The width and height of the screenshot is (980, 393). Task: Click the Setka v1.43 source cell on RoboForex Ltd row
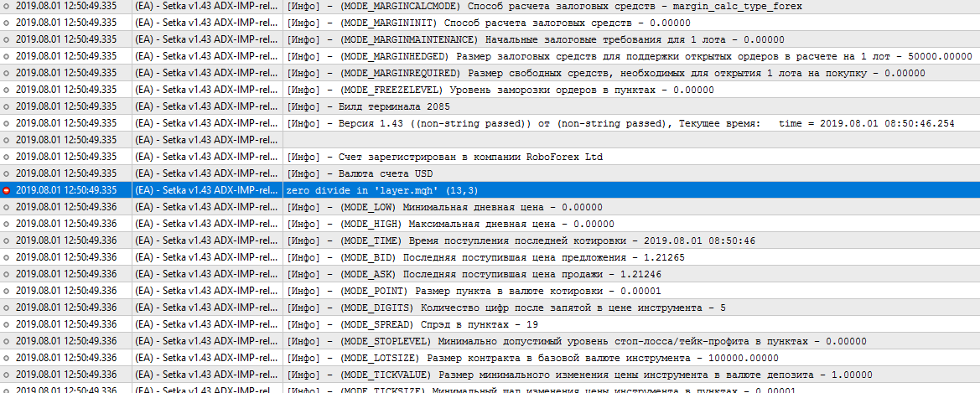point(206,157)
